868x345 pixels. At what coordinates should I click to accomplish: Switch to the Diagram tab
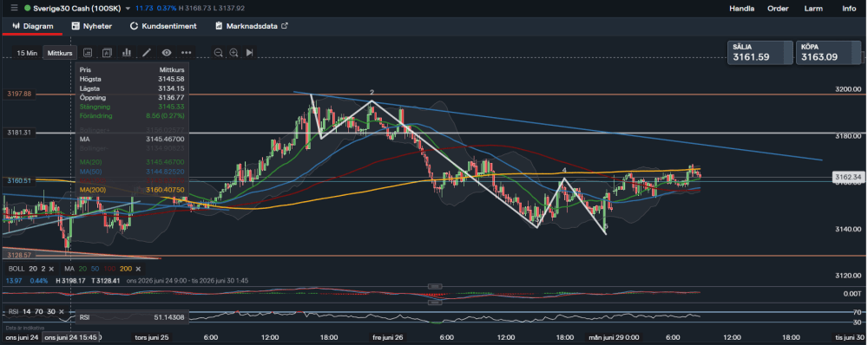point(33,26)
